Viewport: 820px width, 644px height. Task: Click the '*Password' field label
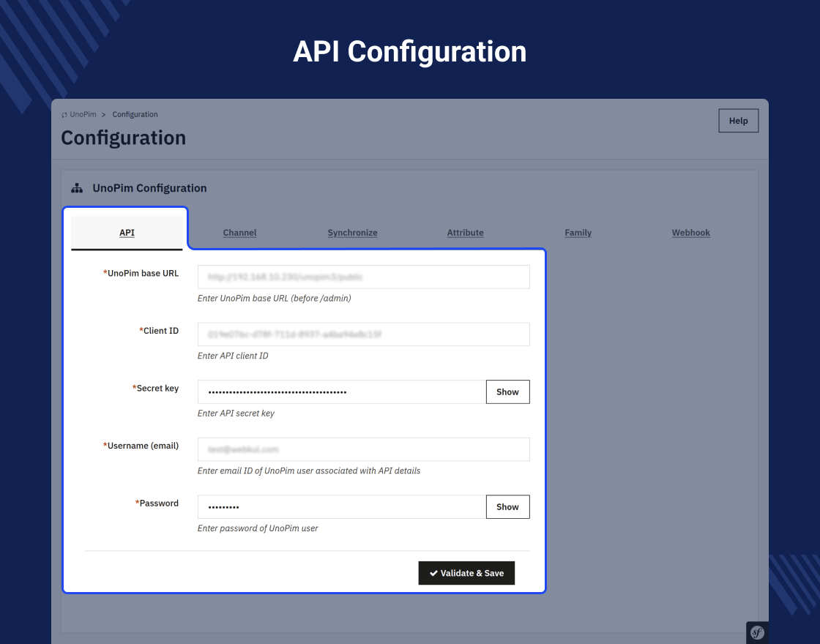pyautogui.click(x=157, y=503)
